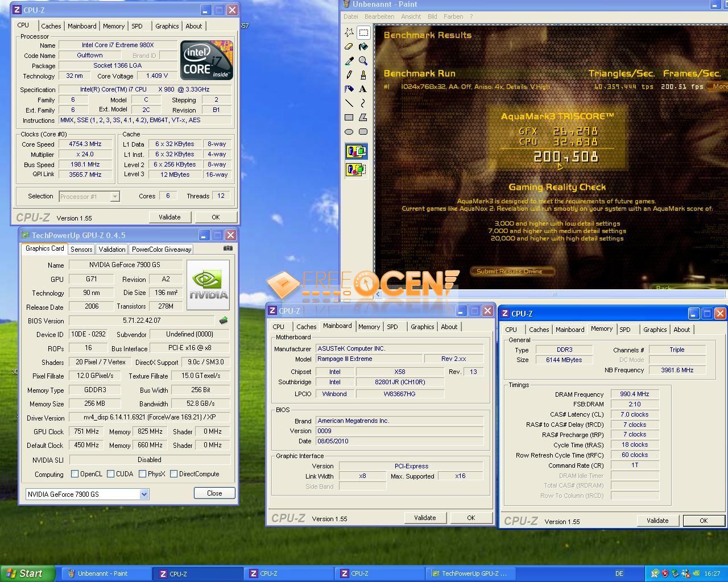
Task: Open Graphics tab in the Mainboard CPU-Z window
Action: [422, 327]
